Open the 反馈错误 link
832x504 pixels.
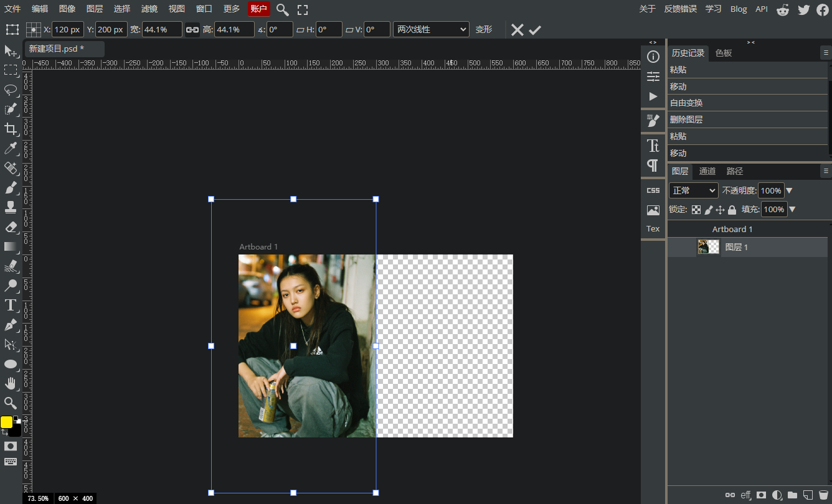point(681,9)
